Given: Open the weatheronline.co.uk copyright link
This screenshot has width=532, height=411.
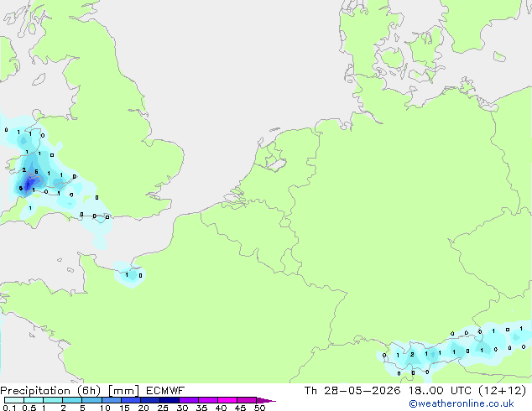Looking at the screenshot, I should [x=461, y=403].
